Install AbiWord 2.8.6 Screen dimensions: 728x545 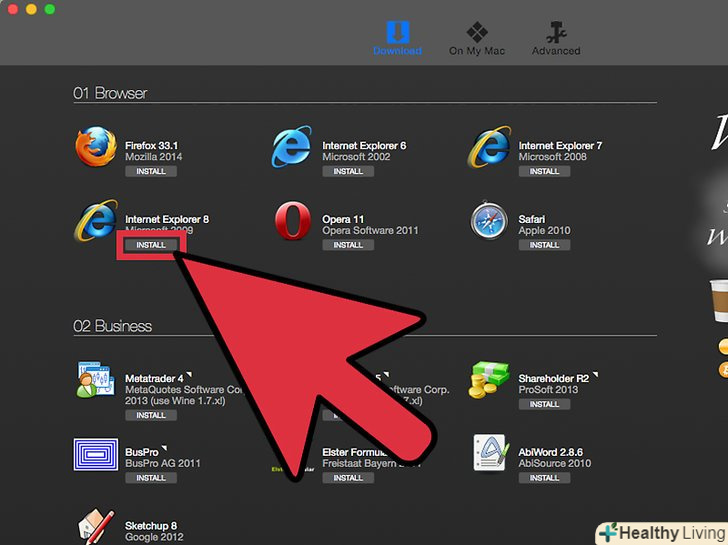point(544,478)
